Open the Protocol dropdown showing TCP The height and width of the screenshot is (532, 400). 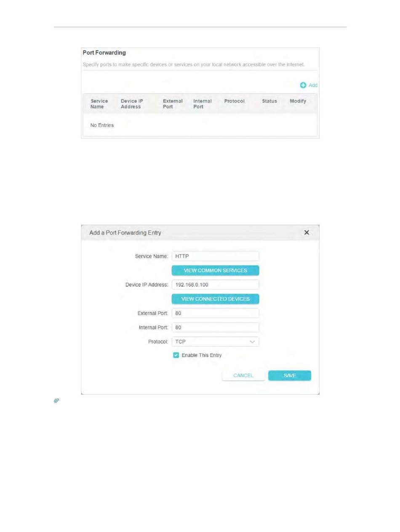pos(215,342)
